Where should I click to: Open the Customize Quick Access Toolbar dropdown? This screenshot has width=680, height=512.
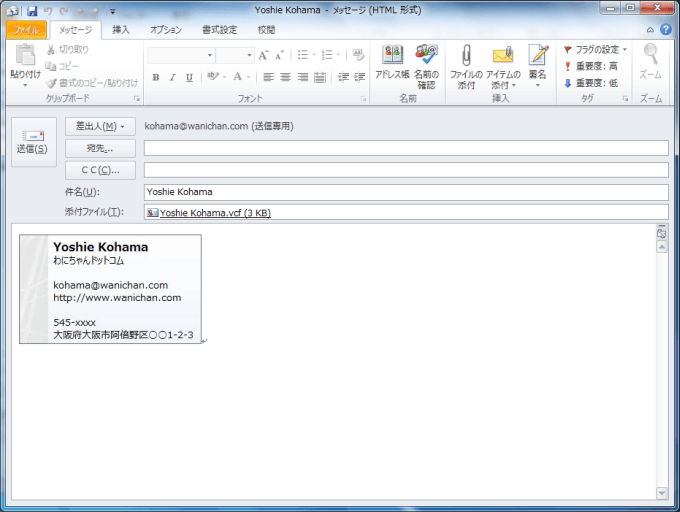pyautogui.click(x=113, y=11)
